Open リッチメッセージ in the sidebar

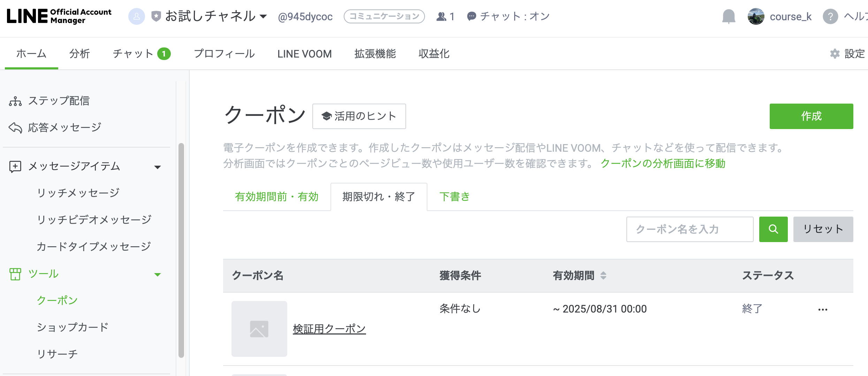point(78,193)
